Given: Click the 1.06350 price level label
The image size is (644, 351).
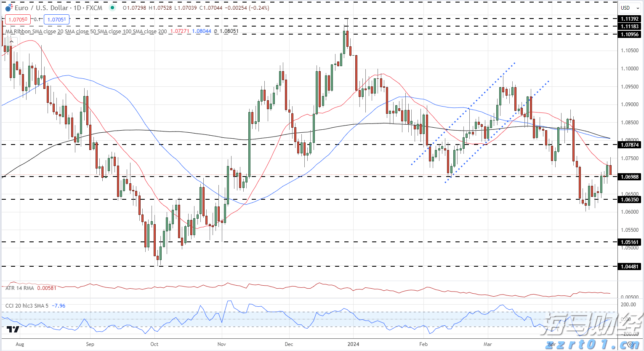Looking at the screenshot, I should point(630,200).
